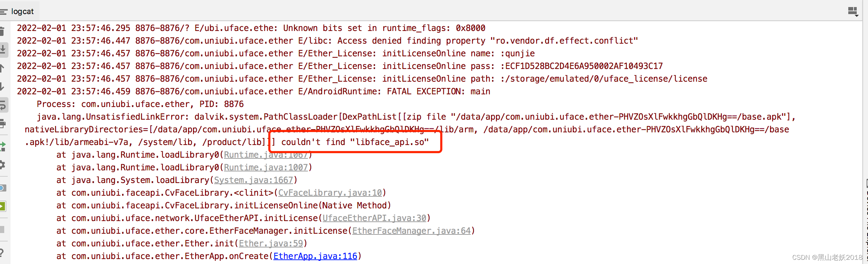The height and width of the screenshot is (264, 868).
Task: Open the logcat layout options icon
Action: pyautogui.click(x=853, y=12)
